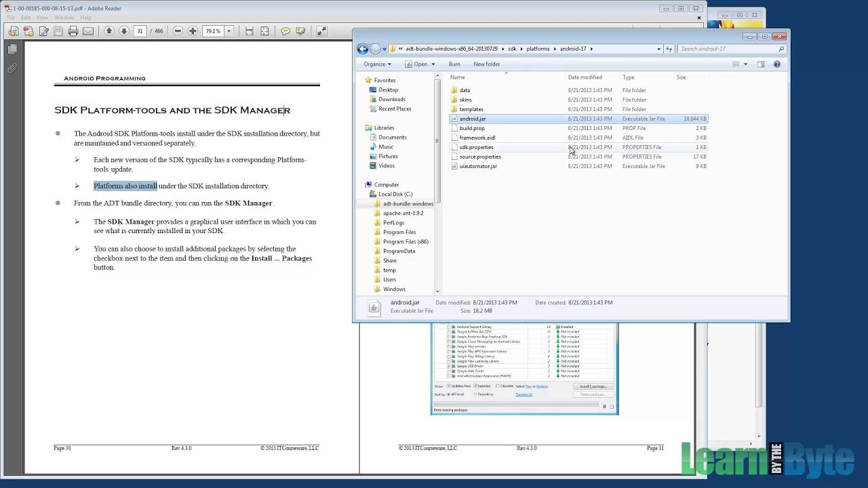
Task: Open the page thumbnails panel in Reader sidebar
Action: tap(12, 49)
